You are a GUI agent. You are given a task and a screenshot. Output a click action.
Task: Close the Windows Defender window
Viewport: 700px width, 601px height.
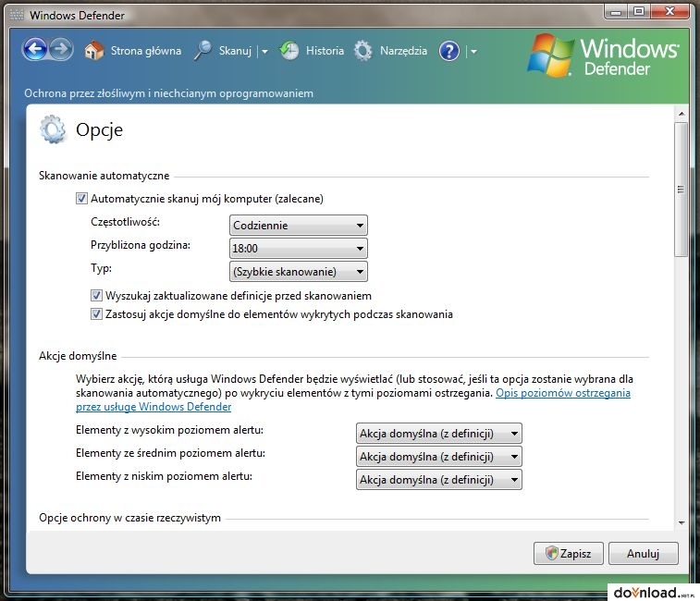coord(669,12)
